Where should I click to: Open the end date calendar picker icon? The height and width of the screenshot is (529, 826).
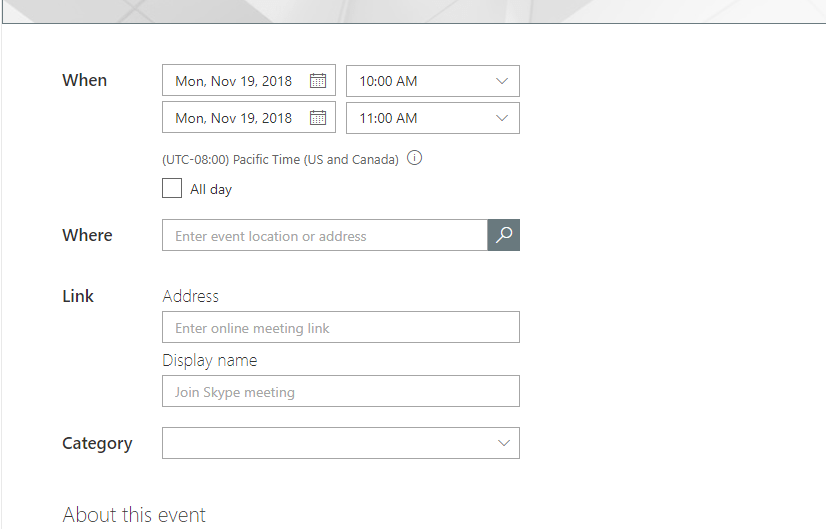(318, 118)
